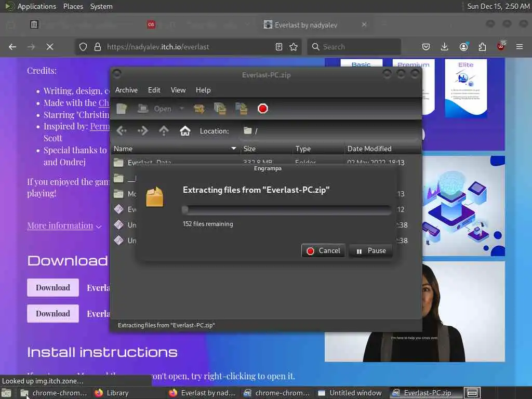532x399 pixels.
Task: Click the new archive icon in Engrampa
Action: pyautogui.click(x=122, y=109)
